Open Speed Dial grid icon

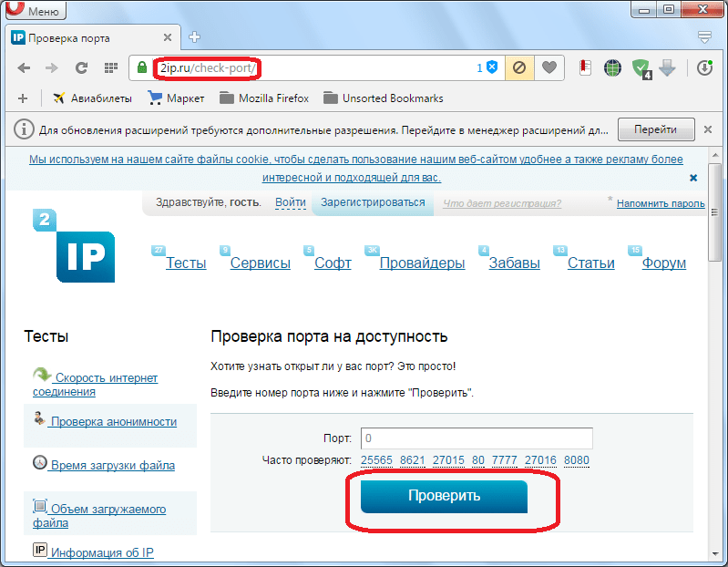110,68
